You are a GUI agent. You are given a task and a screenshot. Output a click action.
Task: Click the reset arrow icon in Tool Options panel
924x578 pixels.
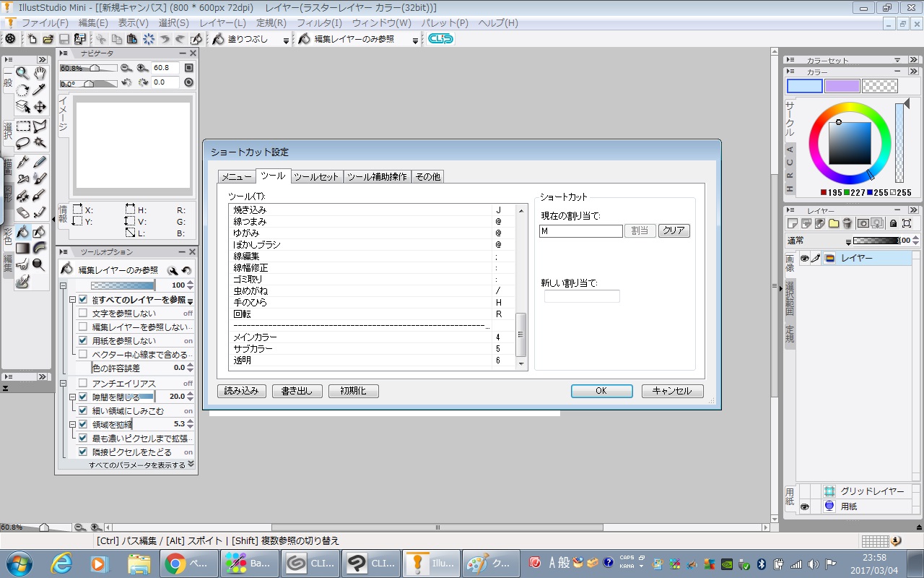(186, 270)
